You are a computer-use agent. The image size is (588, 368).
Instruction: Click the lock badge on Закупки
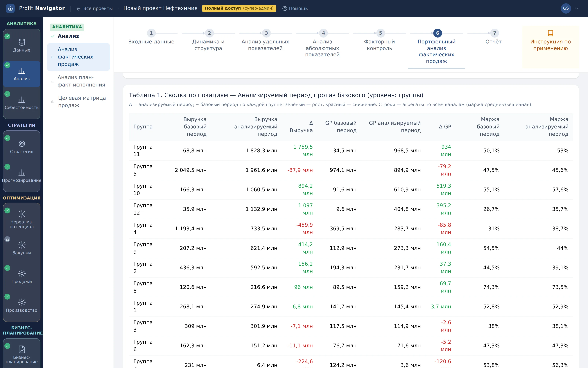[x=8, y=239]
